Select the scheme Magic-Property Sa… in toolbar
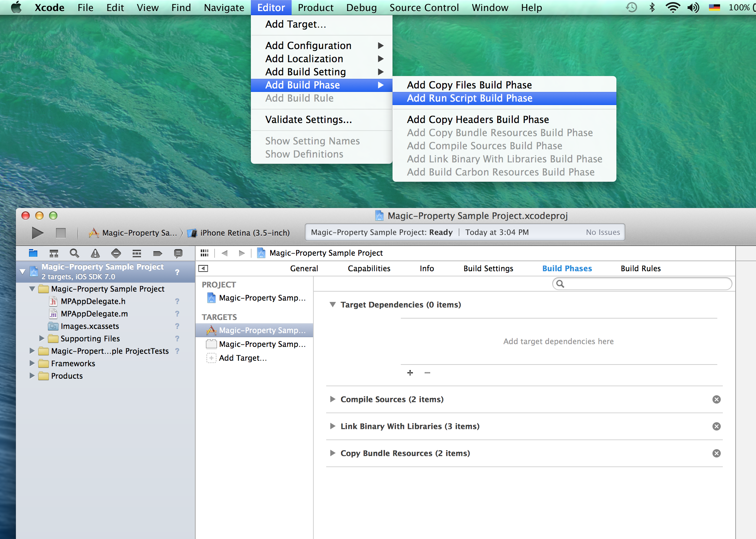 click(133, 233)
